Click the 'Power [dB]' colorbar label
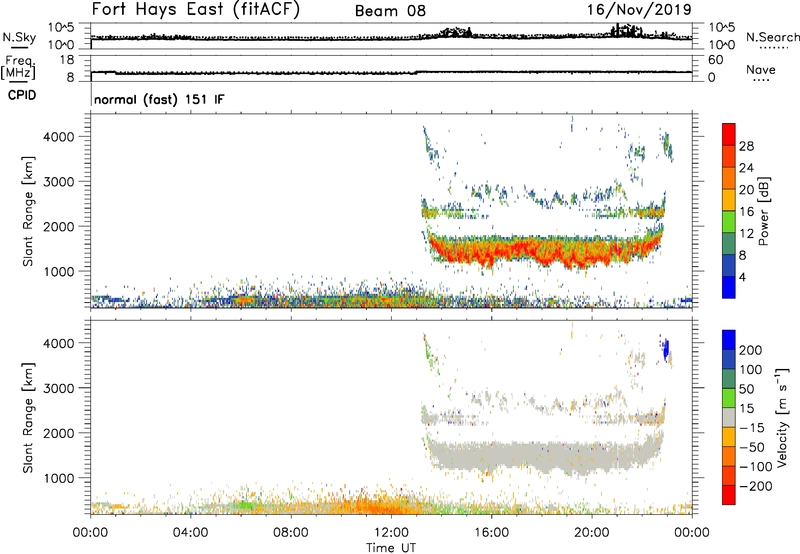This screenshot has height=554, width=800. click(763, 211)
